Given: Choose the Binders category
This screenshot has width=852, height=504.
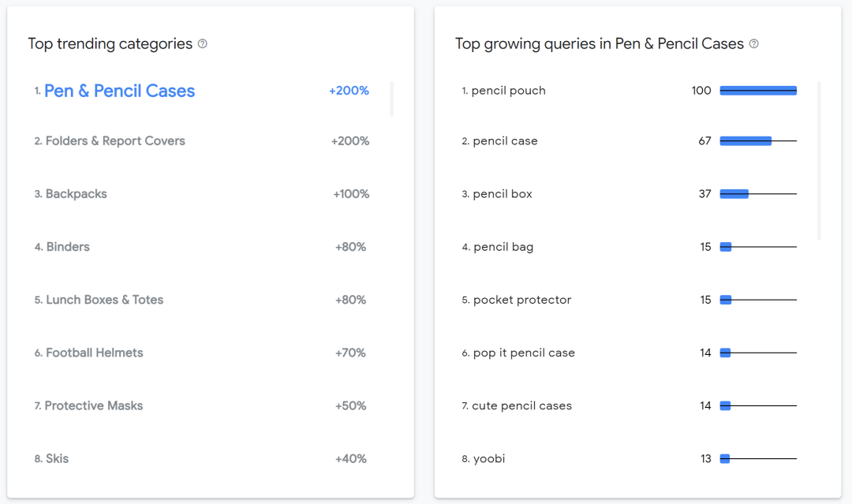Looking at the screenshot, I should pos(68,247).
